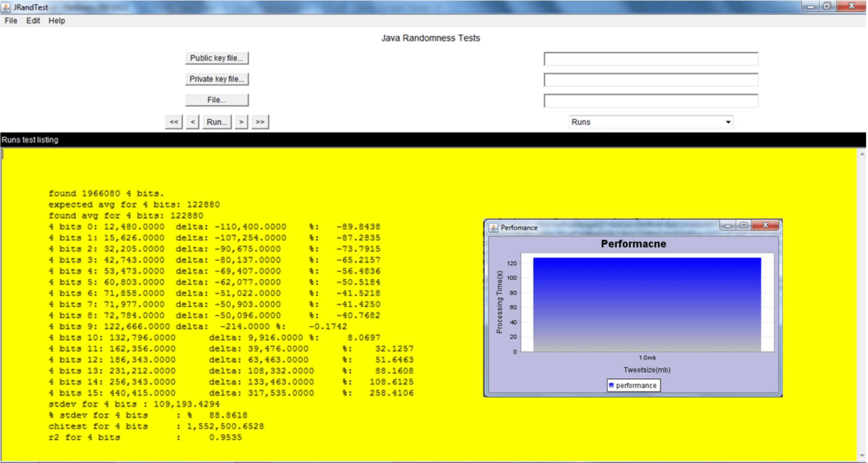Maximize the Performance chart window
Viewport: 868px width, 463px height.
744,225
